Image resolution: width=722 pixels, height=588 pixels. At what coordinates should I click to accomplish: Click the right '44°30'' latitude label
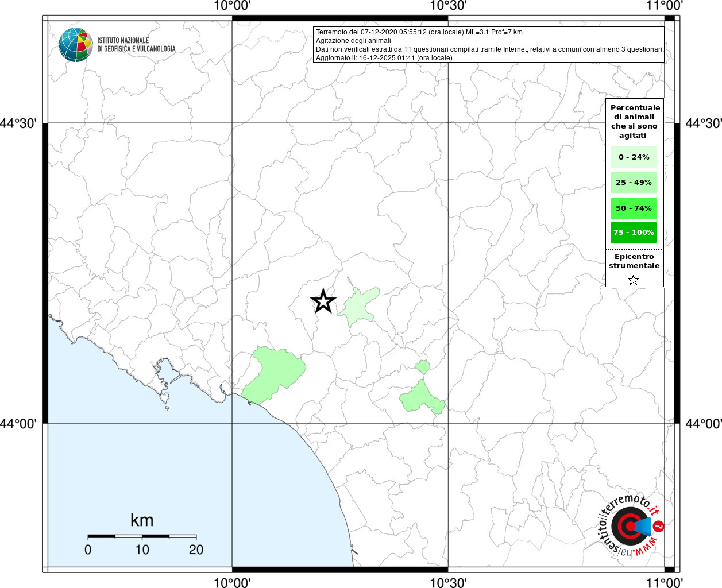coord(704,123)
